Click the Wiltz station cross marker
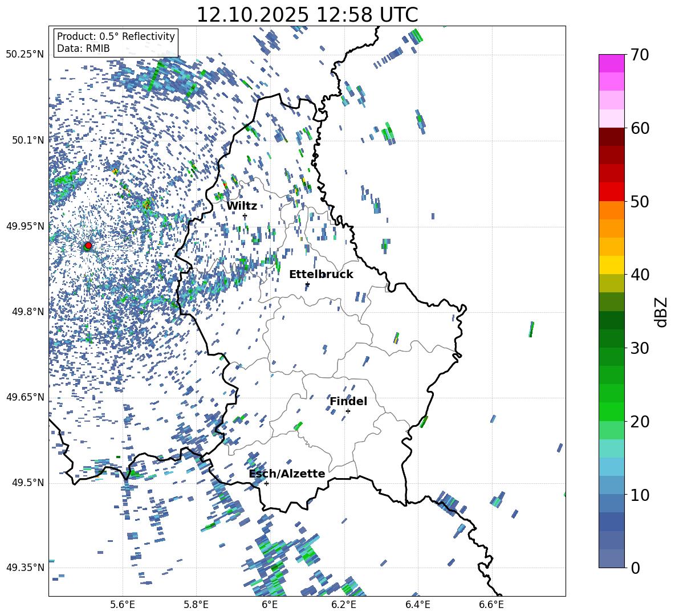Image resolution: width=675 pixels, height=616 pixels. (245, 216)
